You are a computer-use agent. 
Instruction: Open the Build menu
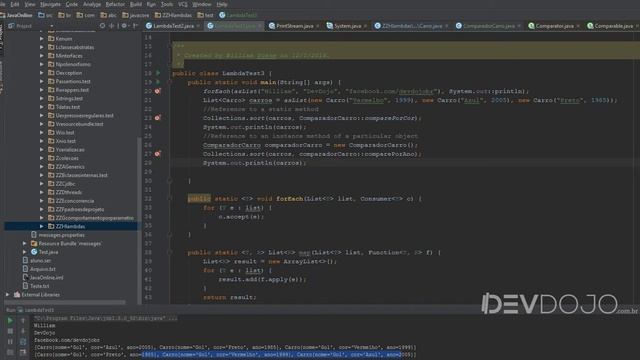pos(136,4)
